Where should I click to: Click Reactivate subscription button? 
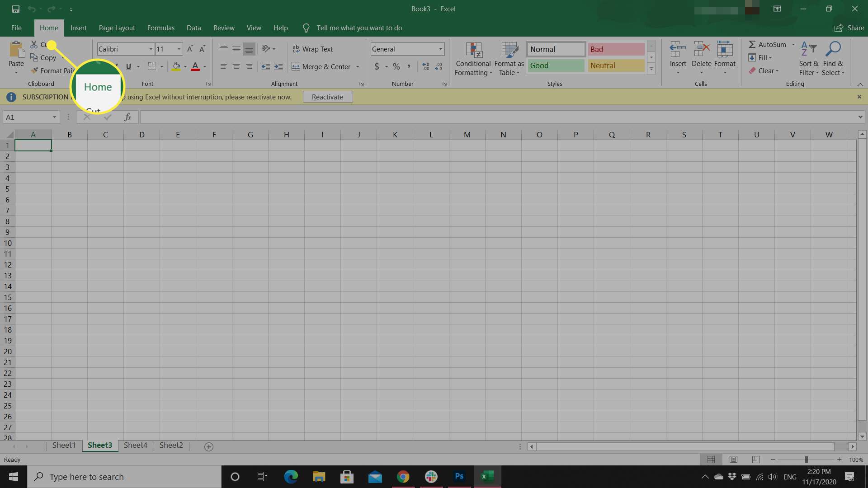(327, 97)
